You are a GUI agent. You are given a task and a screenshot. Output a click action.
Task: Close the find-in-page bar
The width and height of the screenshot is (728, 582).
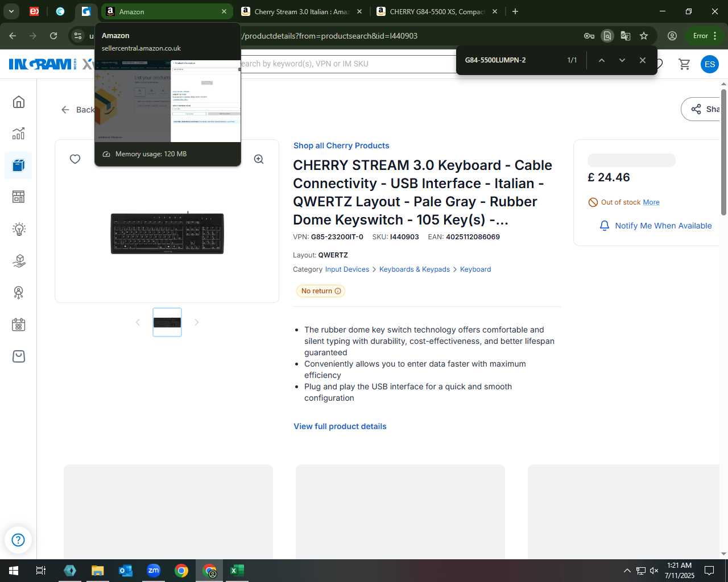tap(643, 60)
